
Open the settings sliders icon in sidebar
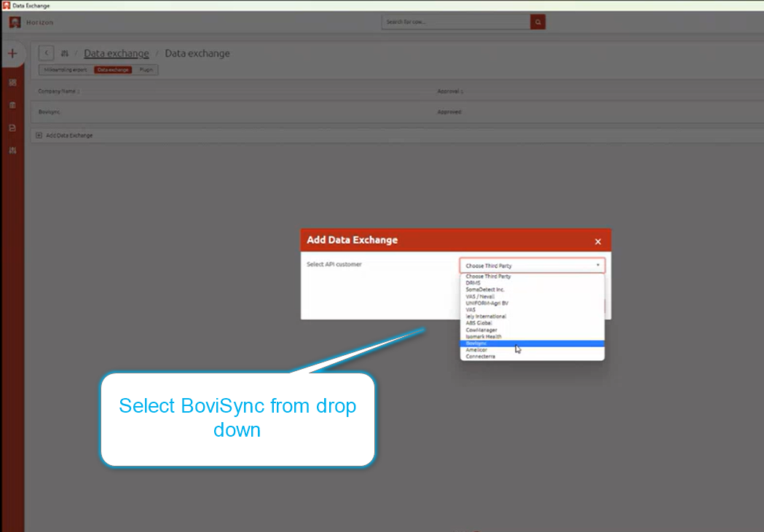click(12, 151)
